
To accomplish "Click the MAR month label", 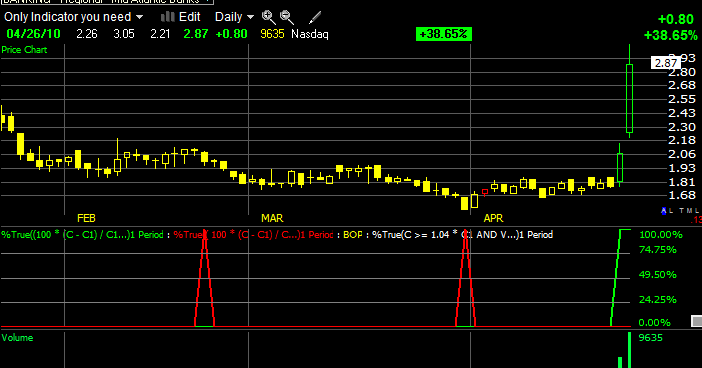I will point(272,218).
